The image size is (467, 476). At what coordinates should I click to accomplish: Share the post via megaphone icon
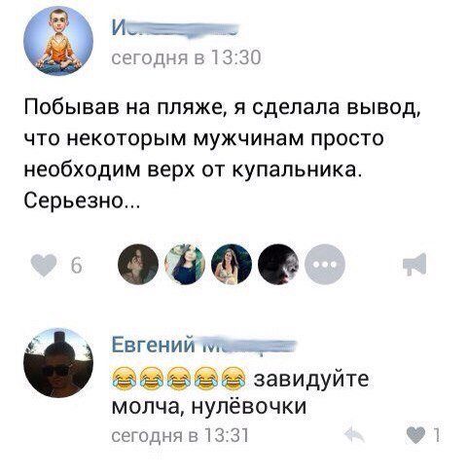pyautogui.click(x=414, y=265)
